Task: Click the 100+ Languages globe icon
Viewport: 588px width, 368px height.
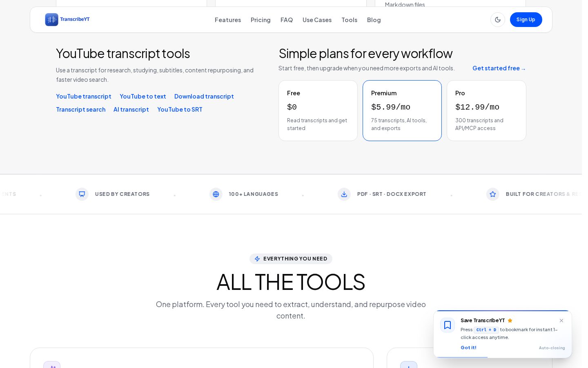Action: pos(216,194)
